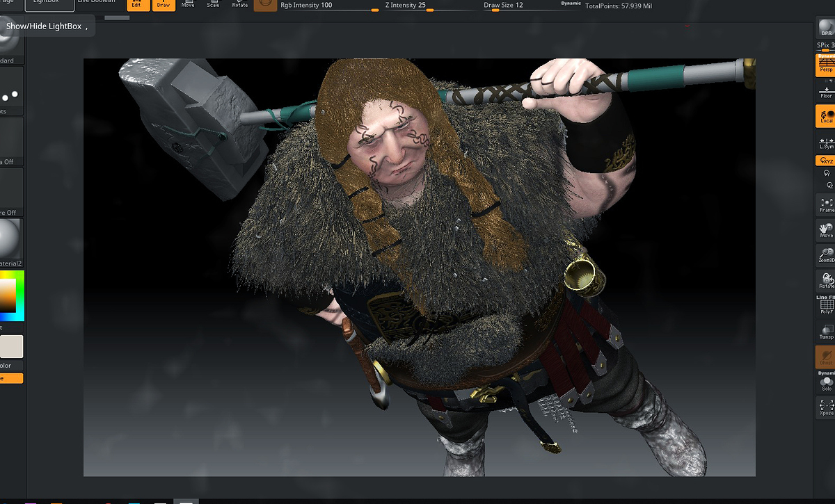Pick a hue in the color picker

(x=12, y=295)
